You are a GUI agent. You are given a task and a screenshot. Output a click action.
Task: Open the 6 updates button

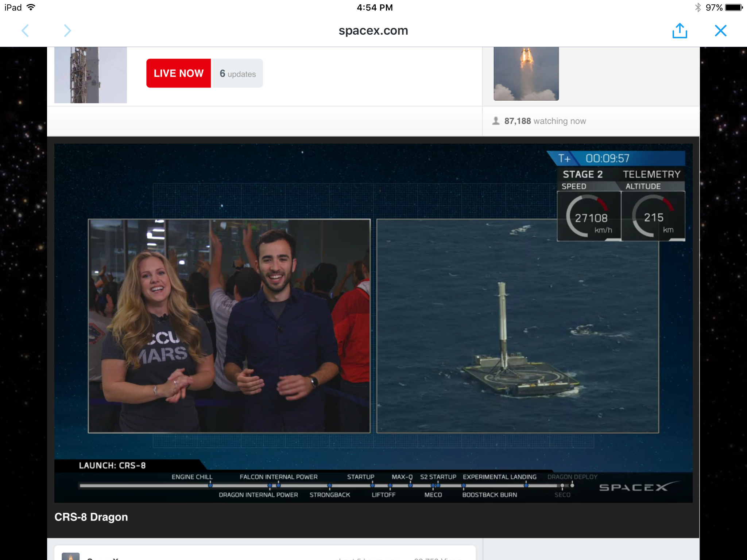coord(237,73)
